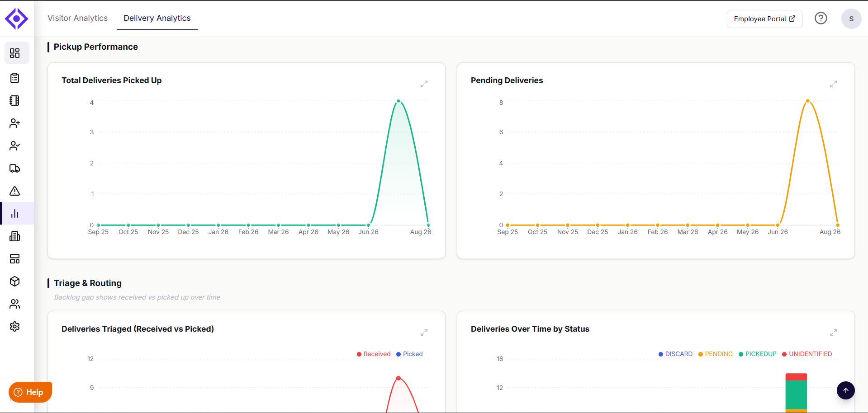Toggle the Received legend series
Viewport: 868px width, 413px height.
pyautogui.click(x=374, y=354)
